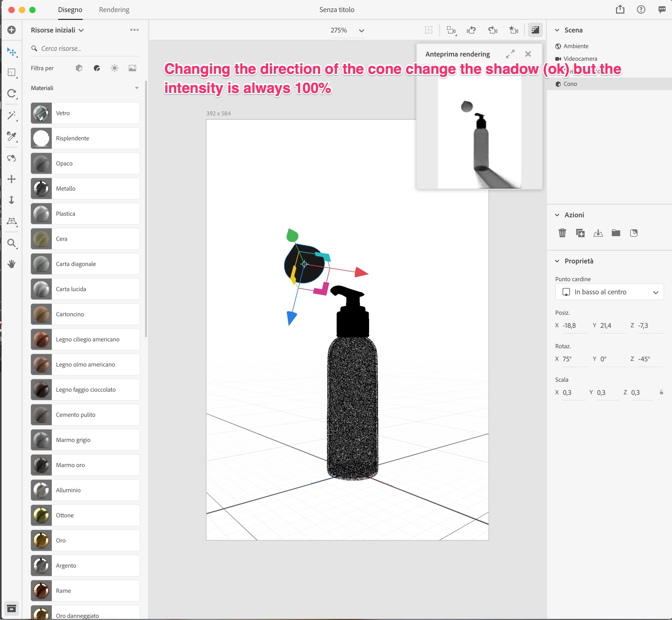This screenshot has width=672, height=620.
Task: Click the duplicate object icon
Action: pyautogui.click(x=580, y=233)
